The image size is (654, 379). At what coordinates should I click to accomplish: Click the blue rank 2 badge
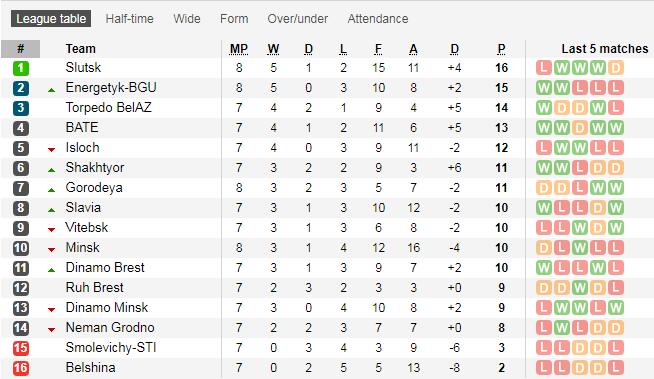[20, 88]
